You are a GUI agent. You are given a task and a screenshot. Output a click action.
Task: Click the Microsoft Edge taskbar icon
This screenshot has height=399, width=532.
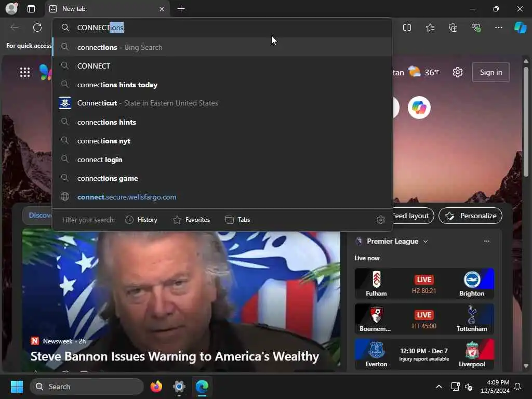[x=202, y=387]
